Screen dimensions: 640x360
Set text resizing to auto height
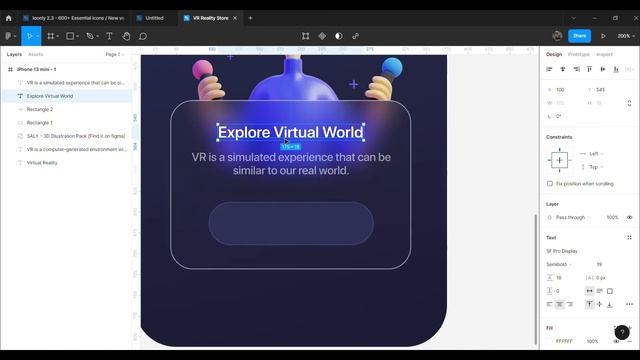point(600,291)
